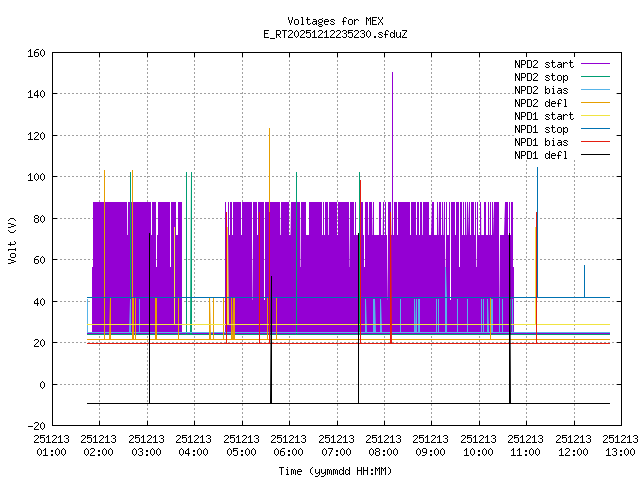Select the NPD2 bias legend label
Image resolution: width=640 pixels, height=480 pixels.
click(541, 90)
